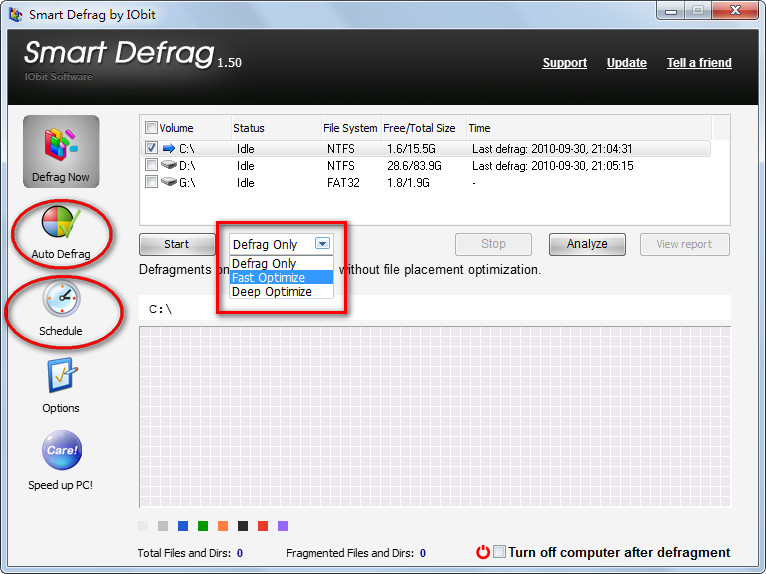Select the D:\ row size 28.6/83.9G
This screenshot has height=574, width=766.
414,166
